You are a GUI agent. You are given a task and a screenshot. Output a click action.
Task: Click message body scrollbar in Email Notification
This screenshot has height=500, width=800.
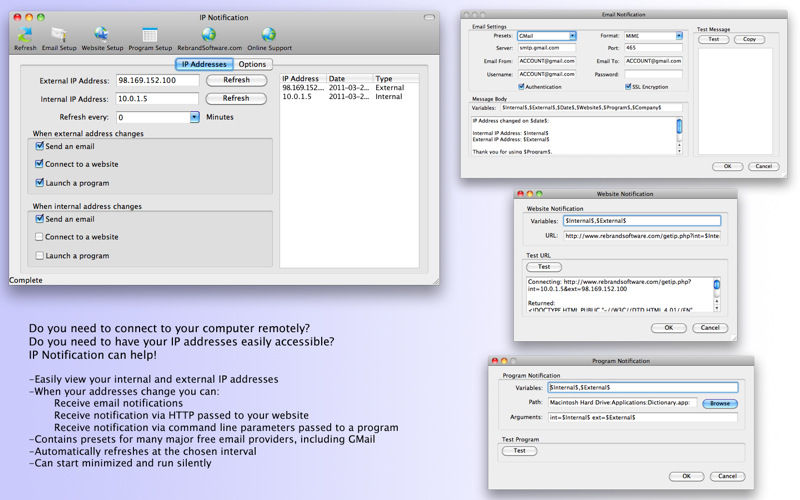(679, 136)
